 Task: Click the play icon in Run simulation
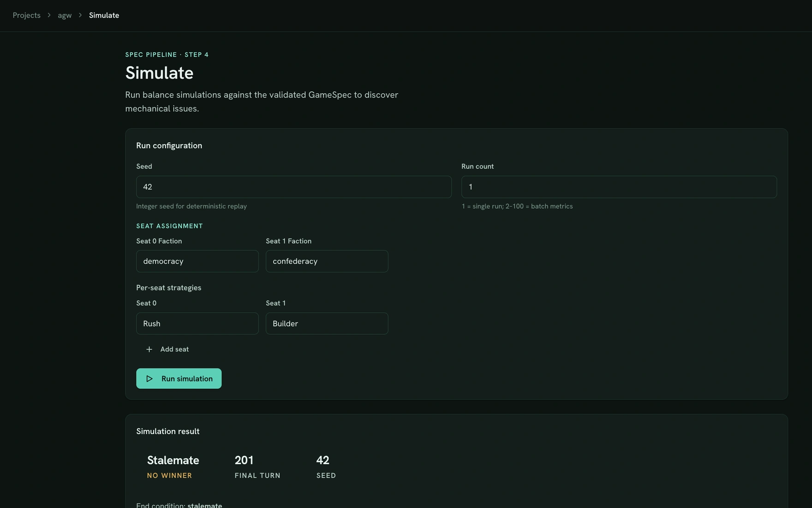click(x=149, y=379)
